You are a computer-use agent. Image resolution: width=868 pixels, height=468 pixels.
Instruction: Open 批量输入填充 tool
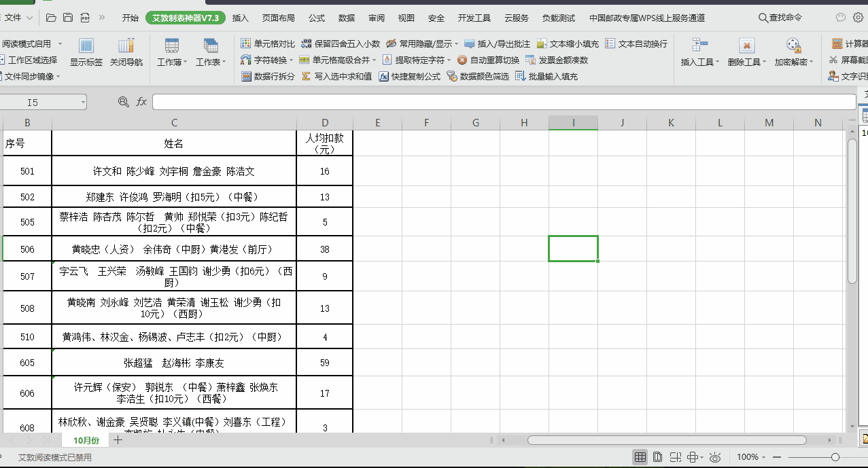pyautogui.click(x=546, y=76)
